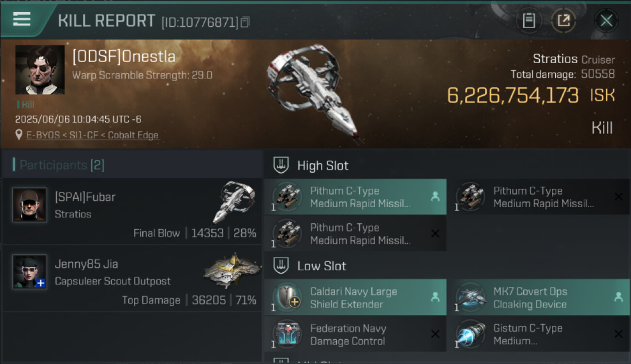
Task: Copy the kill report ID
Action: pos(245,22)
